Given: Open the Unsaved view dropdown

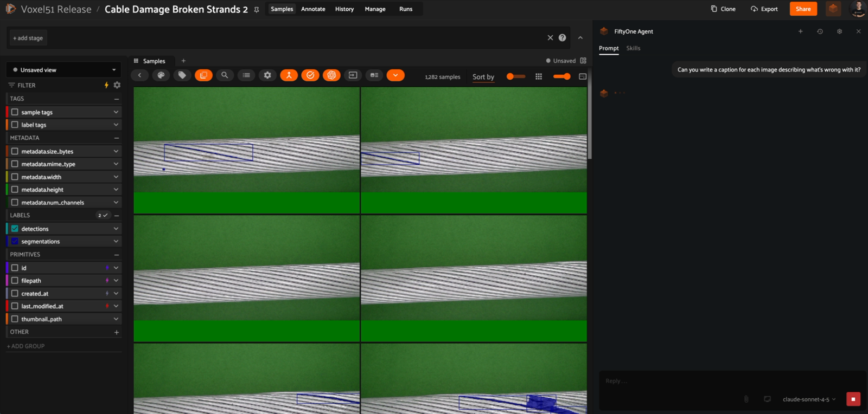Looking at the screenshot, I should [x=63, y=70].
